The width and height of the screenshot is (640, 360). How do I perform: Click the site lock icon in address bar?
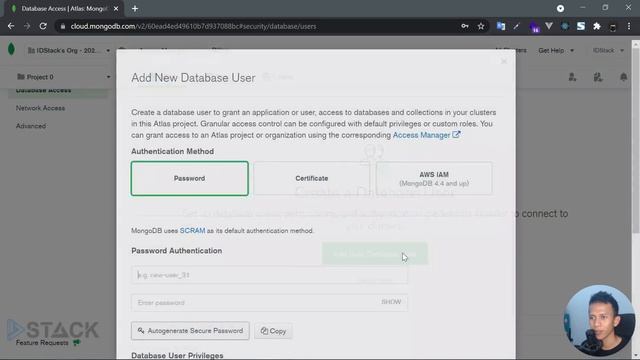coord(62,26)
